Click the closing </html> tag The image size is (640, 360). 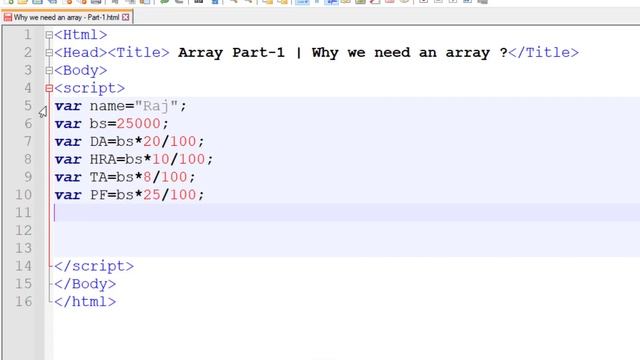click(85, 302)
